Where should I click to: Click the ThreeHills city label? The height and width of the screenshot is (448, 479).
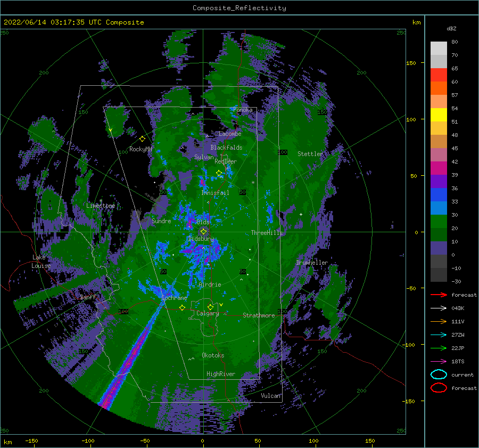pos(267,233)
